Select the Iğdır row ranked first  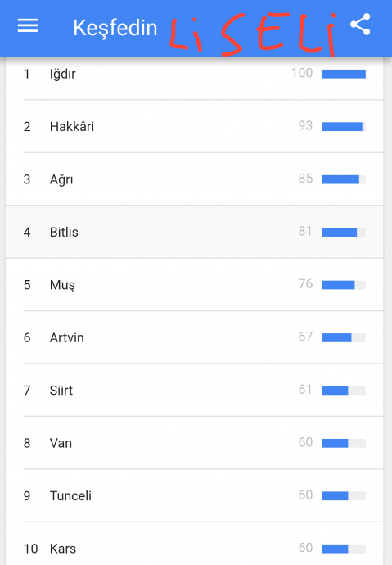pos(195,74)
